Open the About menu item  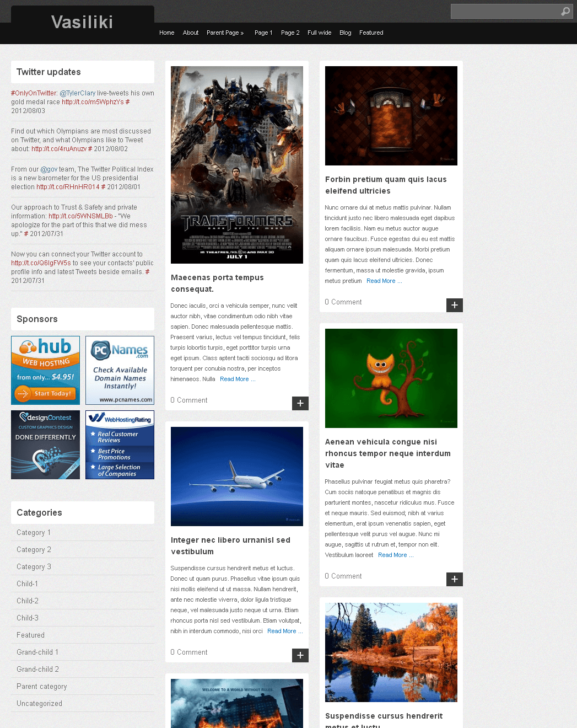click(x=191, y=33)
